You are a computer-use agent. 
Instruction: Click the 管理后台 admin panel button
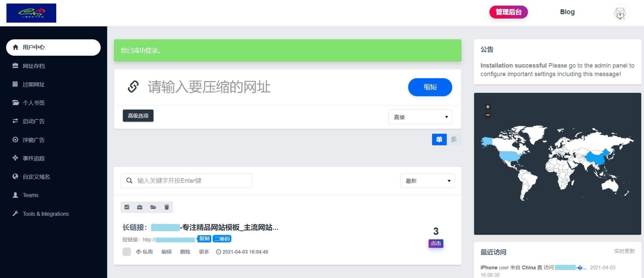pos(509,12)
